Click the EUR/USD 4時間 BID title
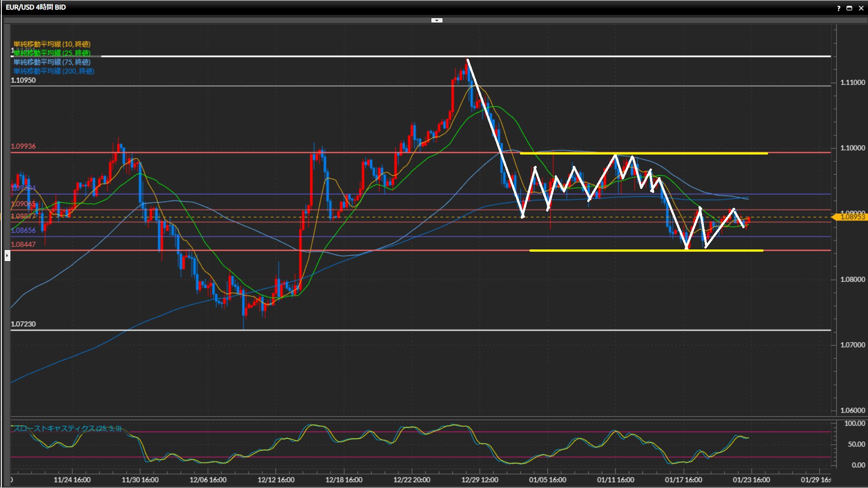This screenshot has width=868, height=488. point(36,7)
